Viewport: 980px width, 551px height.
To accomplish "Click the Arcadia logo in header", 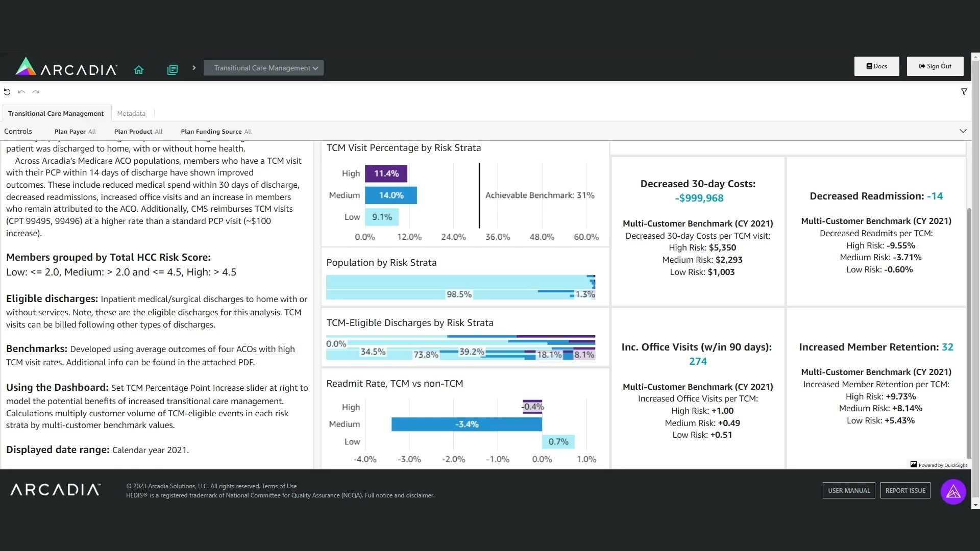I will [66, 67].
